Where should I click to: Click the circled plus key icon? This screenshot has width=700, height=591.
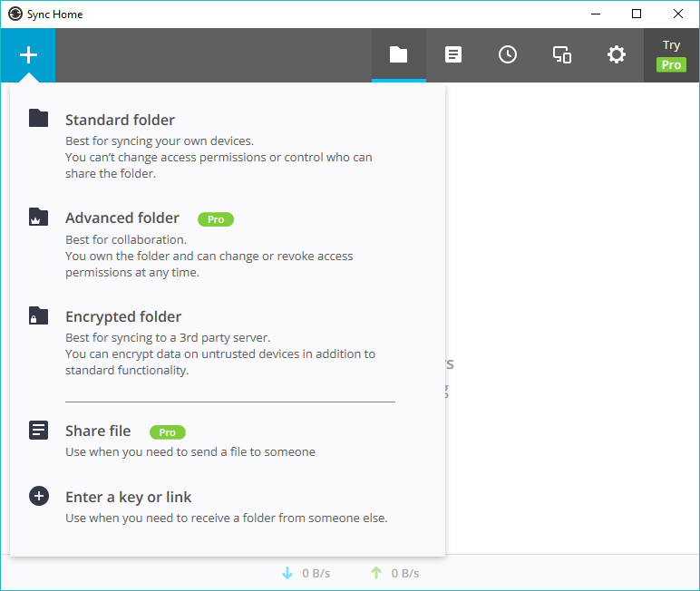pyautogui.click(x=38, y=496)
